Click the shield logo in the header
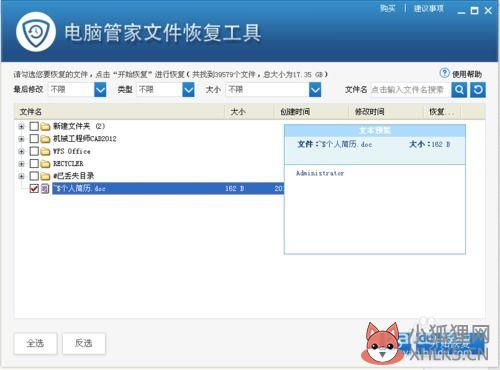Screen dimensions: 500x370 [x=36, y=32]
